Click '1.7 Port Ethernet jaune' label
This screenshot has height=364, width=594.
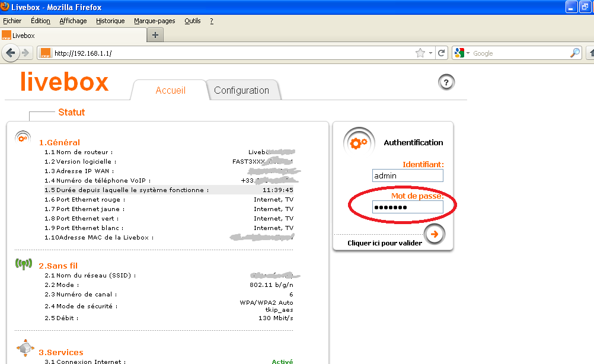(x=85, y=209)
